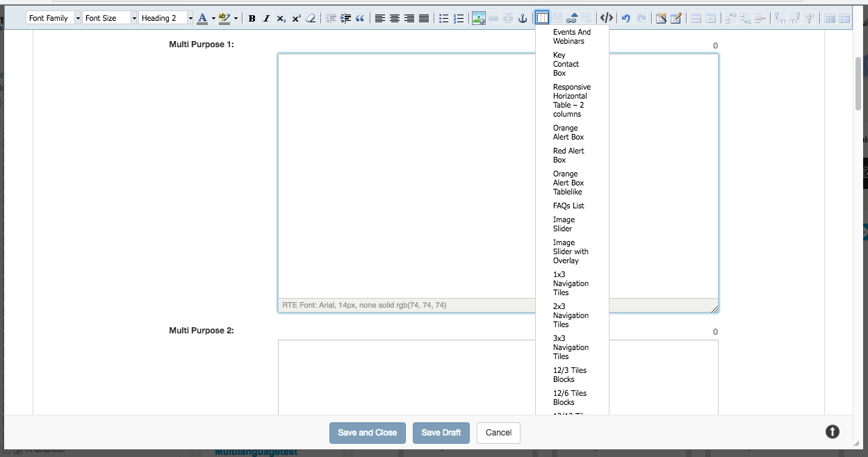Click the remove formatting eraser icon

311,18
